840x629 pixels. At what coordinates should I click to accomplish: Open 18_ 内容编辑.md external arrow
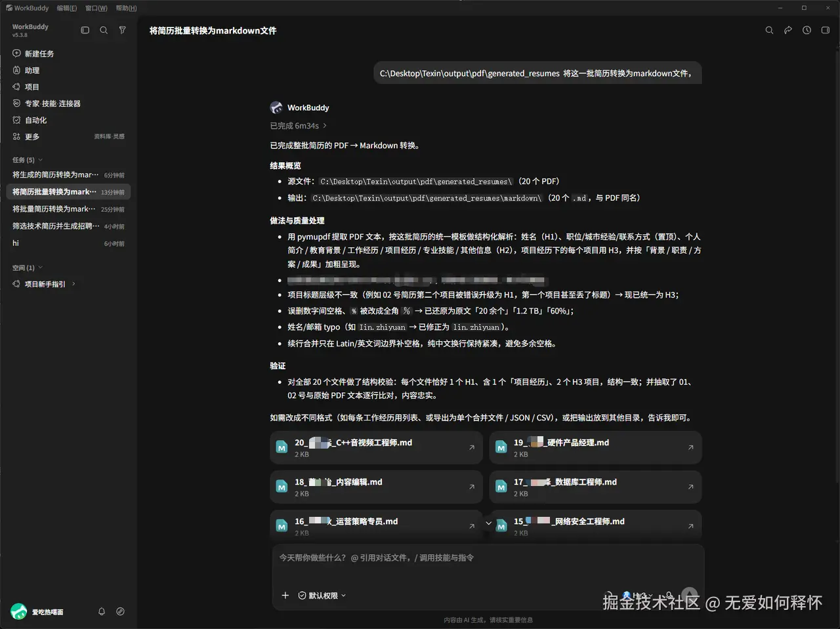click(471, 487)
